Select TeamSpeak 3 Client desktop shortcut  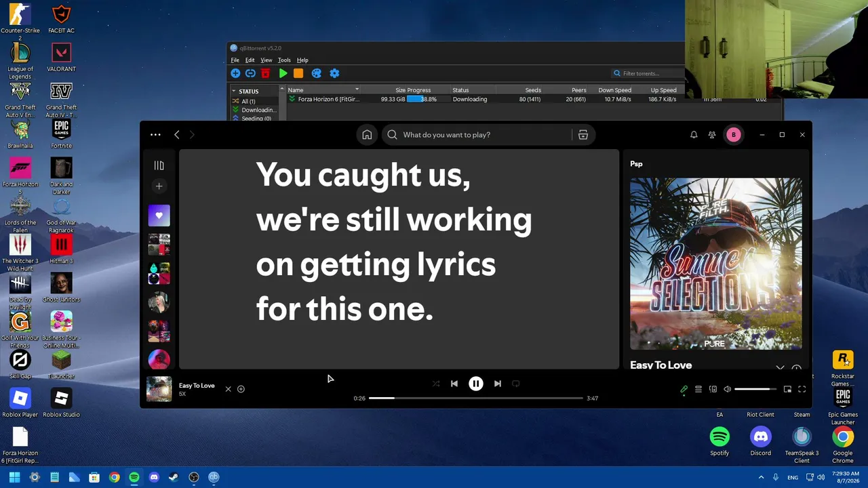802,445
